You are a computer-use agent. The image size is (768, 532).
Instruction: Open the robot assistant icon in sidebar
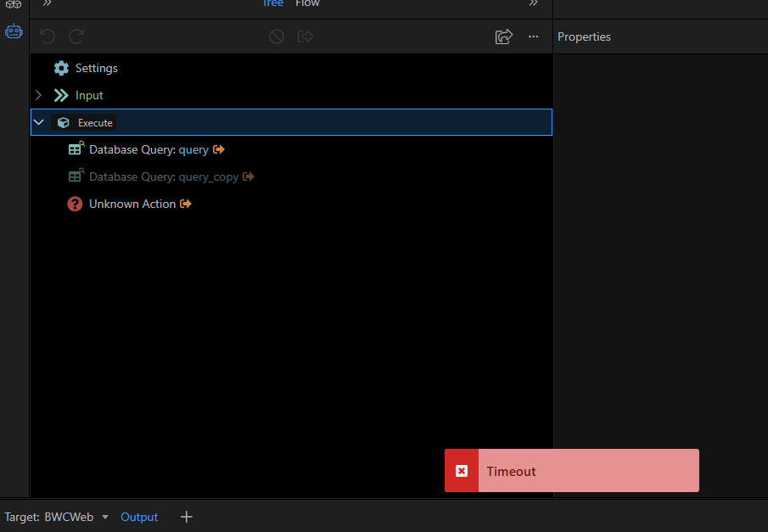click(x=14, y=31)
